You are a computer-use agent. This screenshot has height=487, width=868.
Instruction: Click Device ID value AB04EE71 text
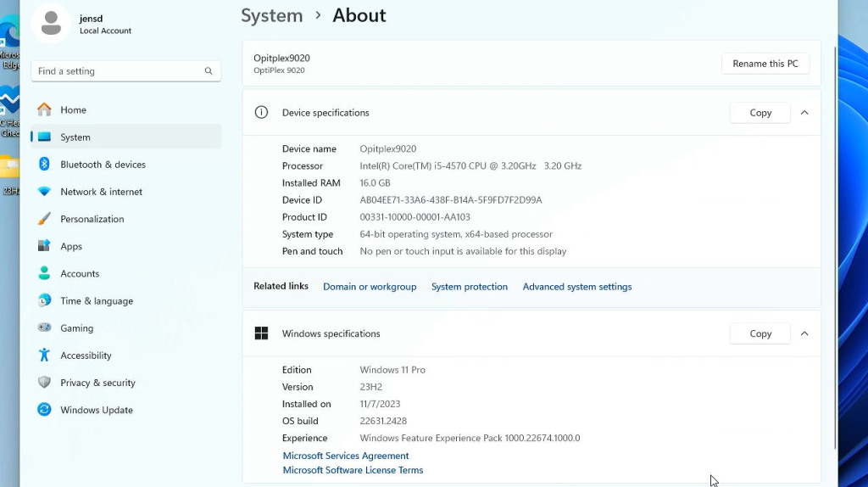(451, 200)
